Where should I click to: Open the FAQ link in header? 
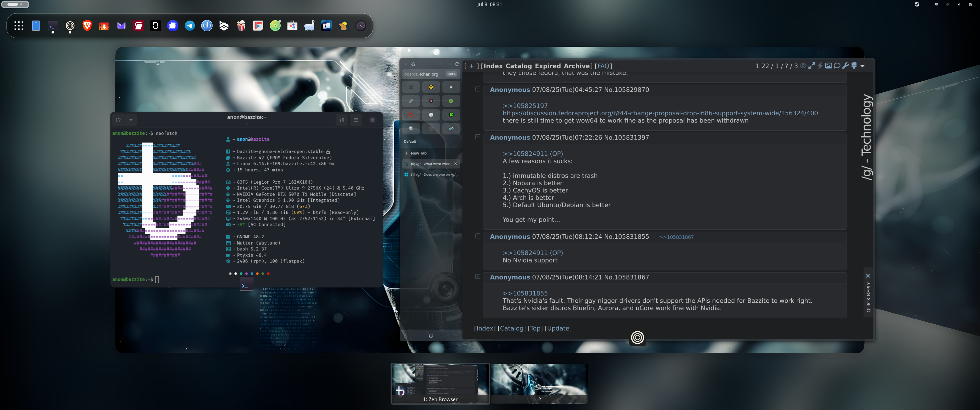603,66
